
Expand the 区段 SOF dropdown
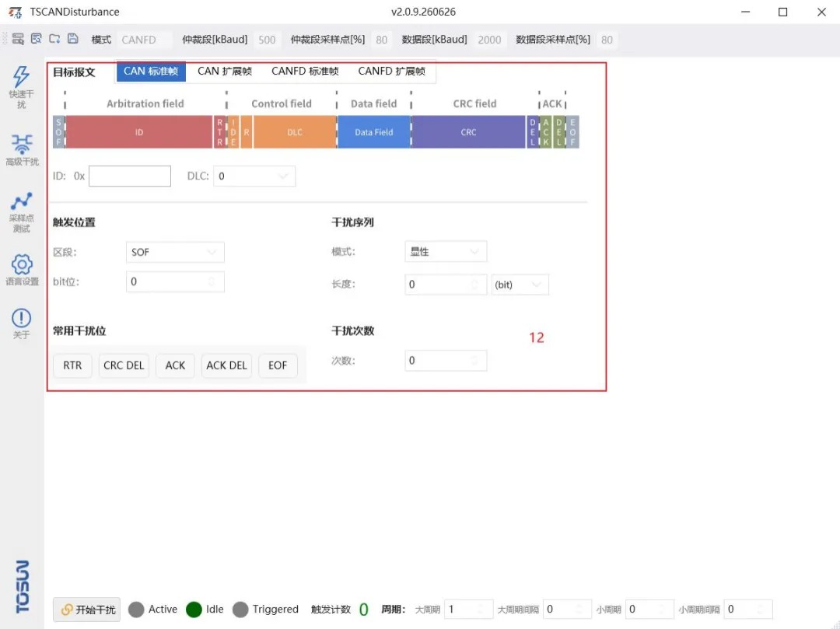[x=175, y=252]
